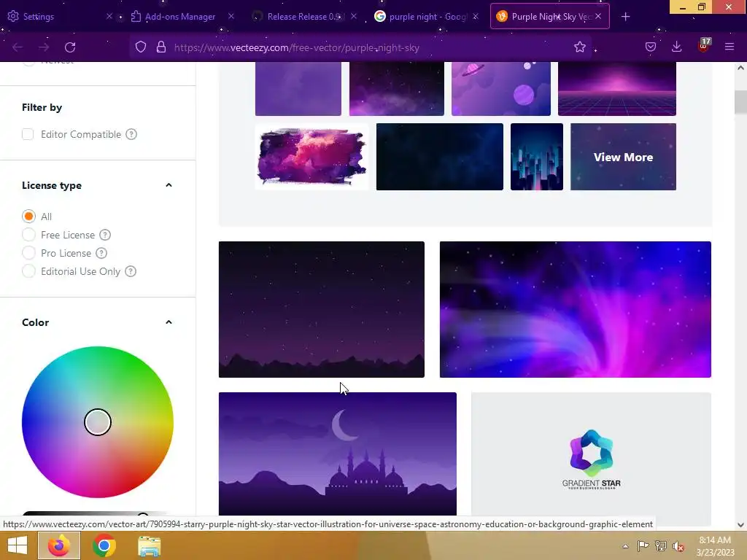This screenshot has height=560, width=747.
Task: Open watercolor nebula brush thumbnail
Action: [311, 157]
